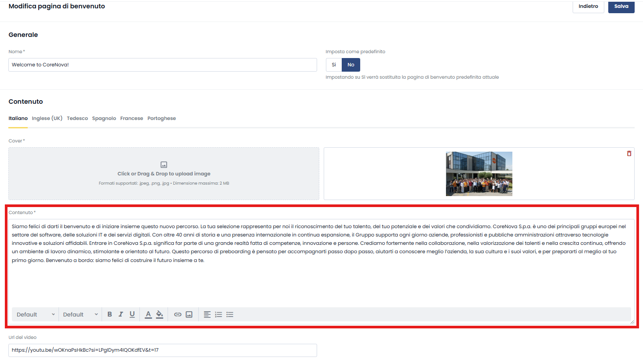The width and height of the screenshot is (643, 364).
Task: Start a numbered list in the editor
Action: coord(219,314)
